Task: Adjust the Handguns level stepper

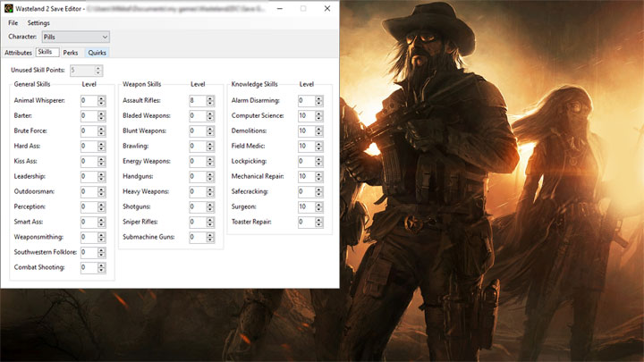Action: 210,176
